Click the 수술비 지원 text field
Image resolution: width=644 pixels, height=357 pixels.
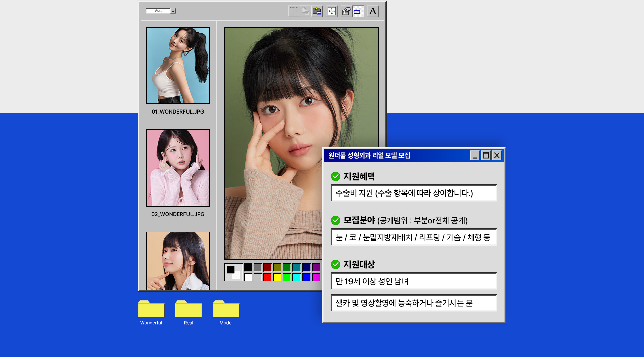coord(414,193)
